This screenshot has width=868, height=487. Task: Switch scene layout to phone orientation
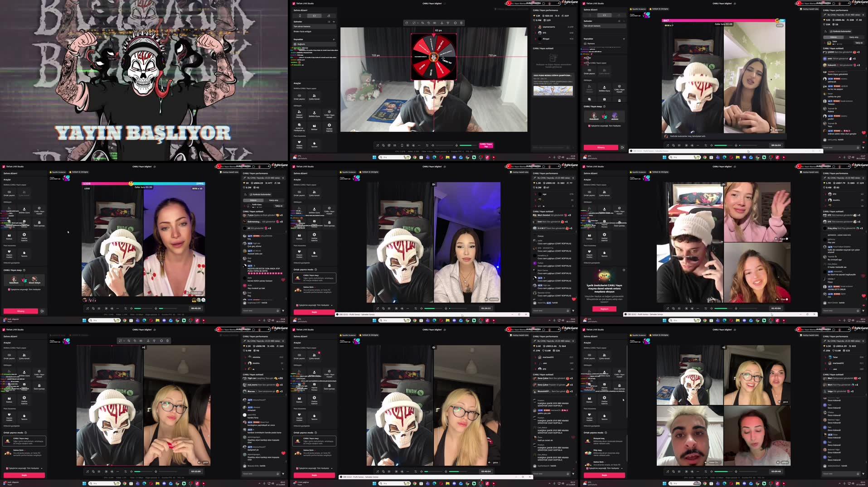coord(300,16)
